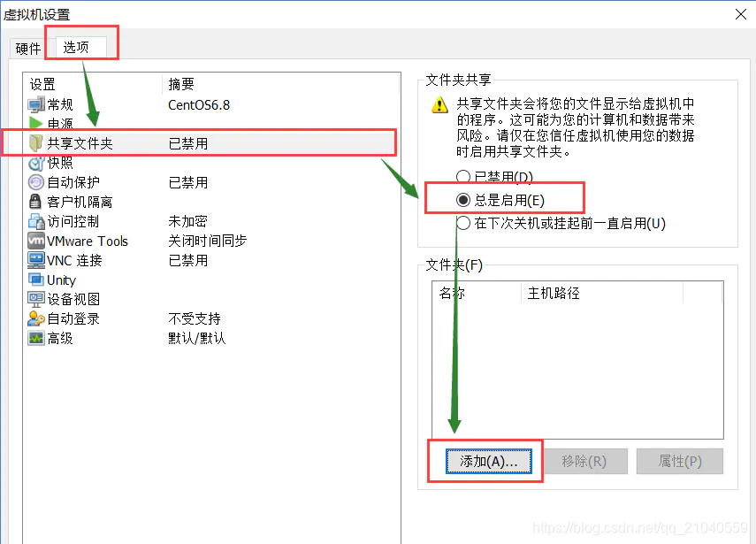Open the 电源 (Power) settings
Viewport: 756px width, 544px height.
point(60,123)
